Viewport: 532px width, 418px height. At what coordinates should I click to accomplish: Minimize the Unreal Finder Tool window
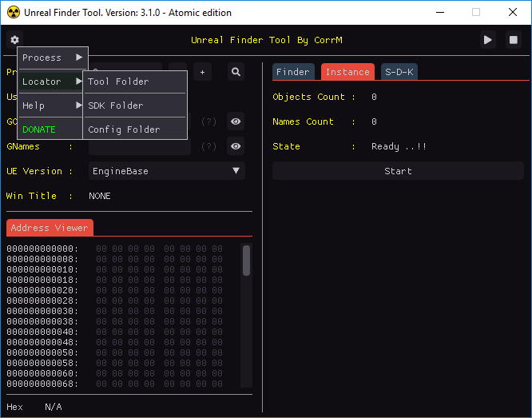pos(440,13)
